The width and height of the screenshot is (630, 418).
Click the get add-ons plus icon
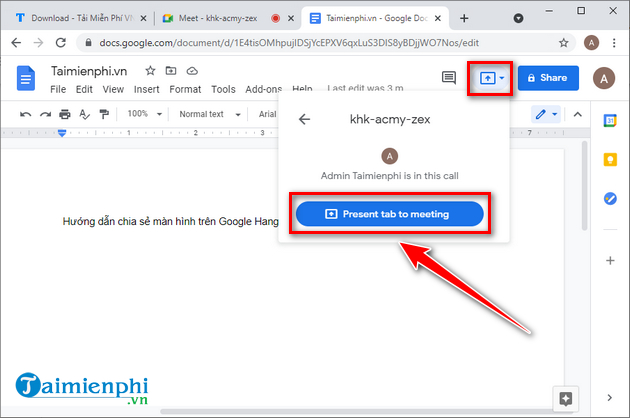click(610, 261)
